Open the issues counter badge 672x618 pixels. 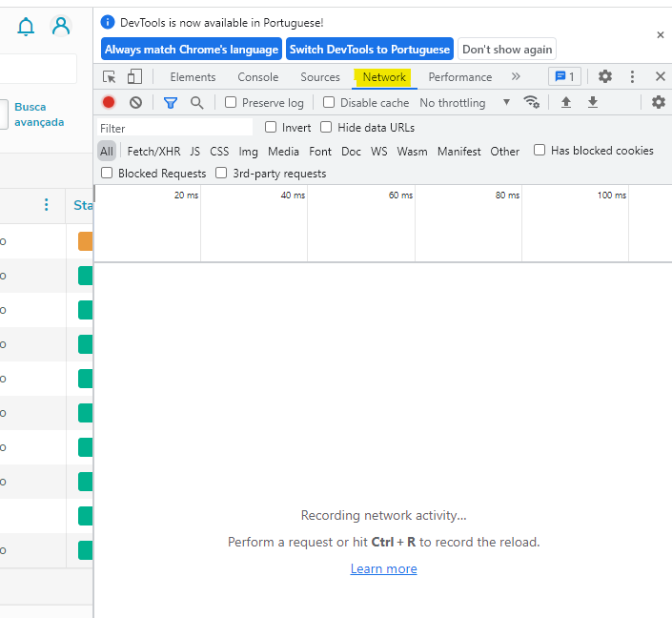click(x=564, y=76)
